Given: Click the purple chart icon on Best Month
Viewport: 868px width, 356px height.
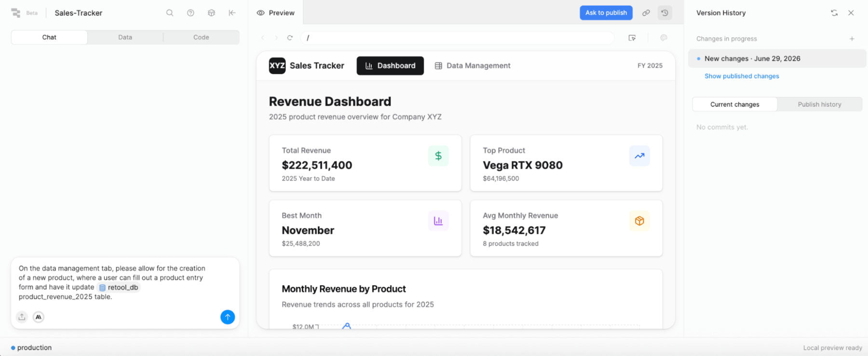Looking at the screenshot, I should [438, 221].
